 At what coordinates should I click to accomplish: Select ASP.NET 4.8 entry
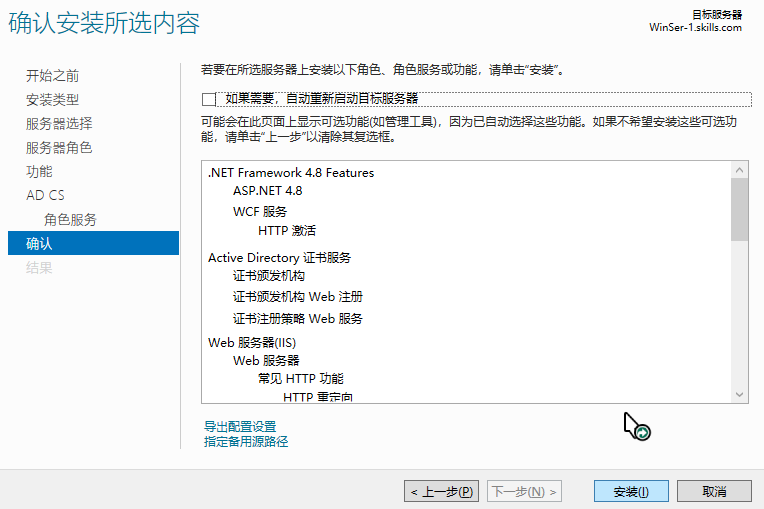click(267, 191)
